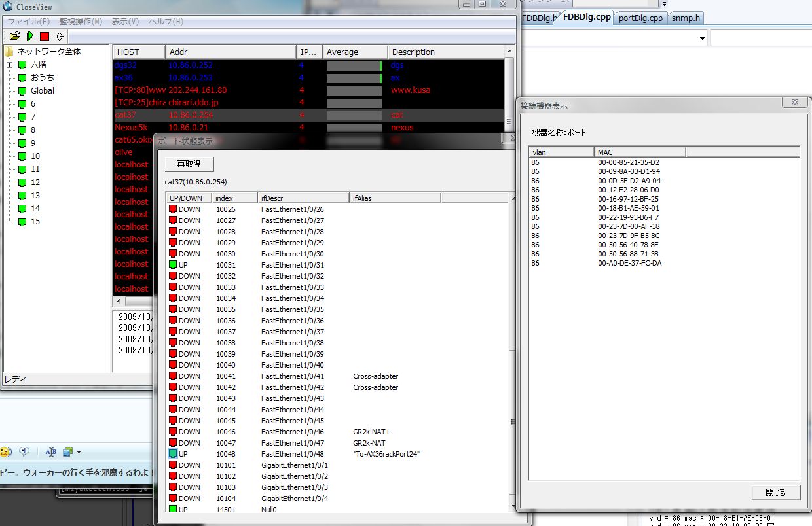Select FastEthernet1/0/36 description
Viewport: 812px width, 526px height.
[293, 321]
